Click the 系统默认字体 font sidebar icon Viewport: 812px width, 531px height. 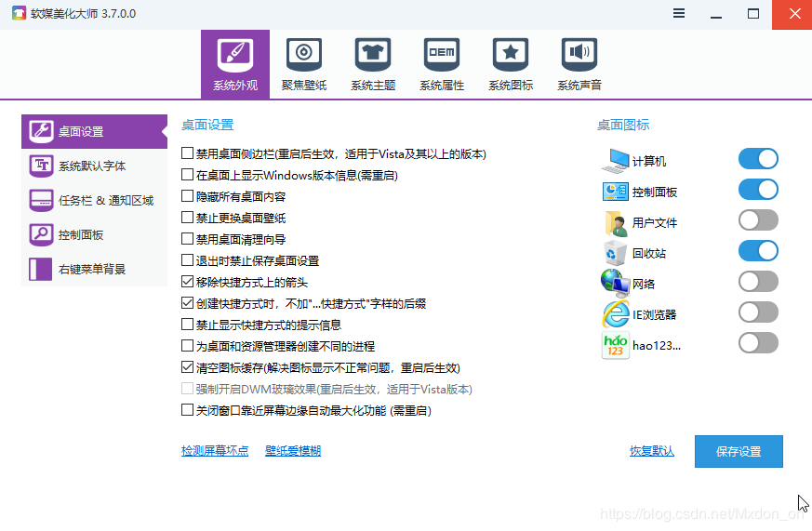pyautogui.click(x=41, y=166)
